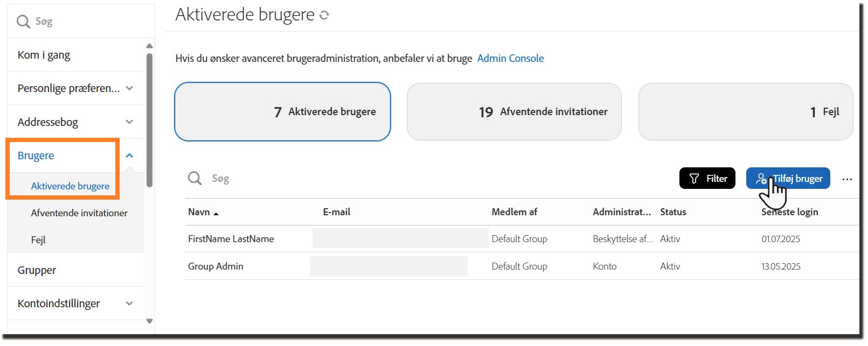Click the sidebar scroll up arrow
868x346 pixels.
point(150,46)
